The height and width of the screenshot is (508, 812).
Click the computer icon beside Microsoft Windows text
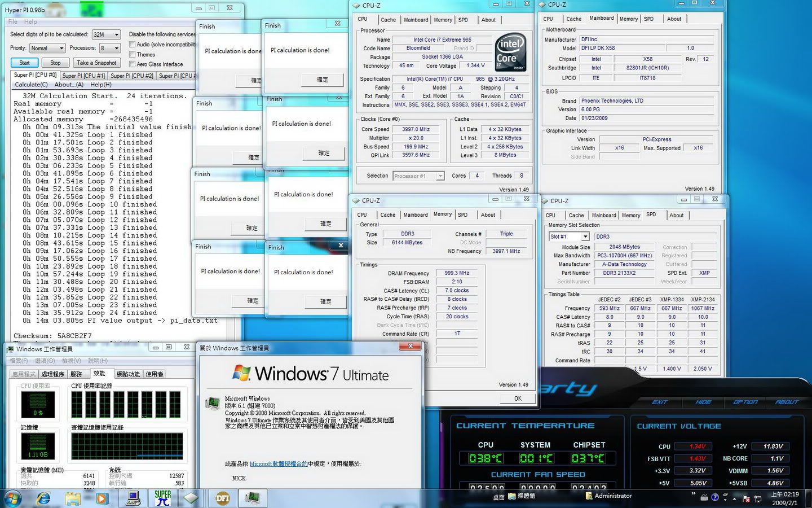[x=213, y=403]
